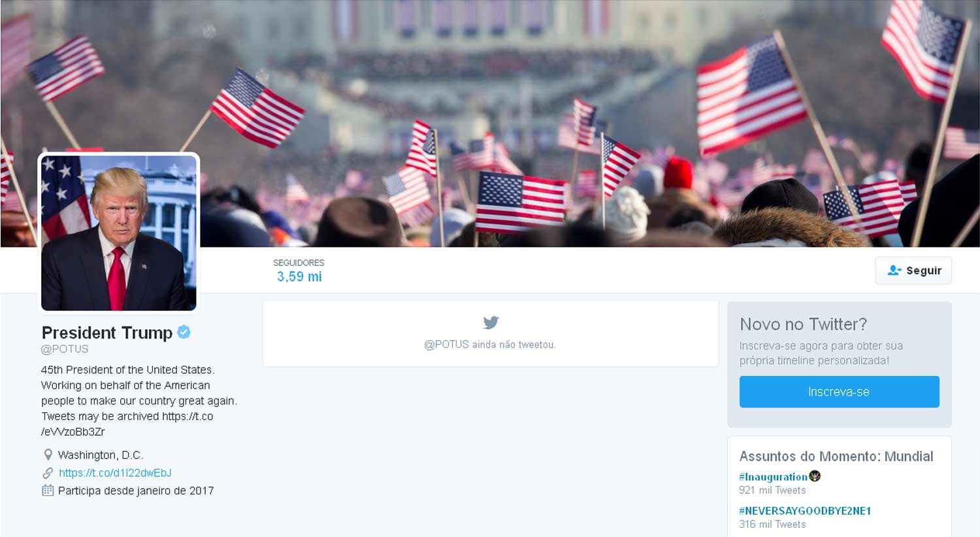The height and width of the screenshot is (537, 980).
Task: Follow the account with Seguir button
Action: point(913,270)
